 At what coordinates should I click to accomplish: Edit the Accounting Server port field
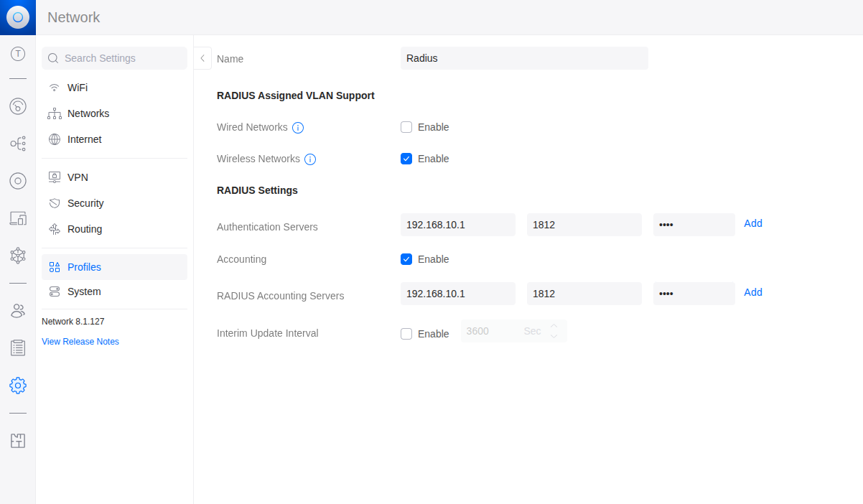tap(584, 294)
